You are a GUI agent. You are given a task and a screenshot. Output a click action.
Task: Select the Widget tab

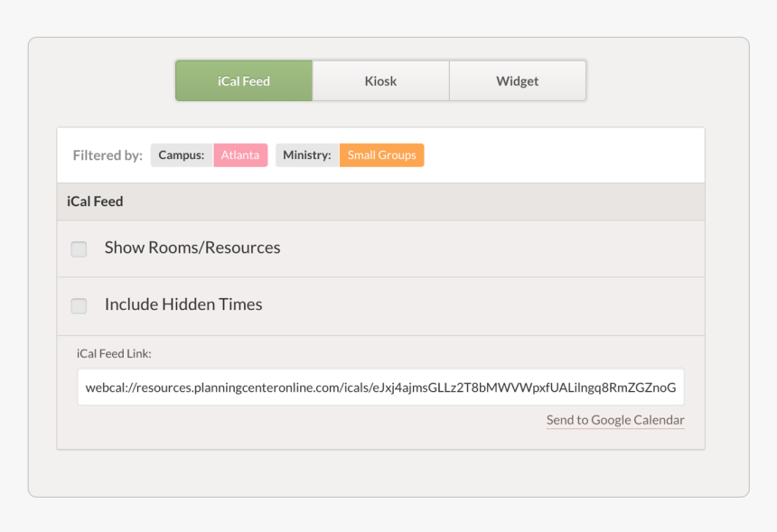(517, 81)
